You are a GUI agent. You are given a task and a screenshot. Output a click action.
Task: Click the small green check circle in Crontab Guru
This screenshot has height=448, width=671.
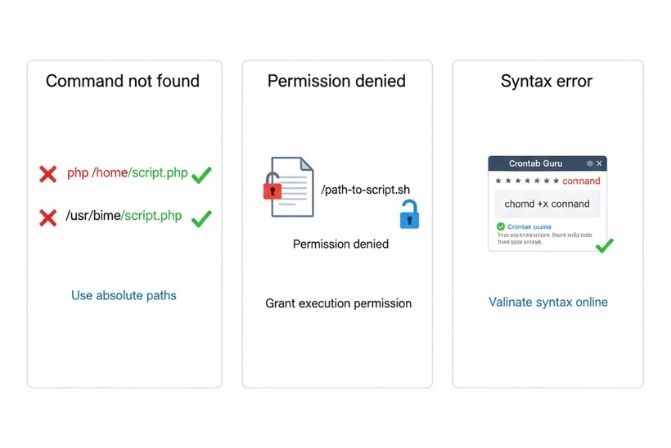(x=501, y=227)
